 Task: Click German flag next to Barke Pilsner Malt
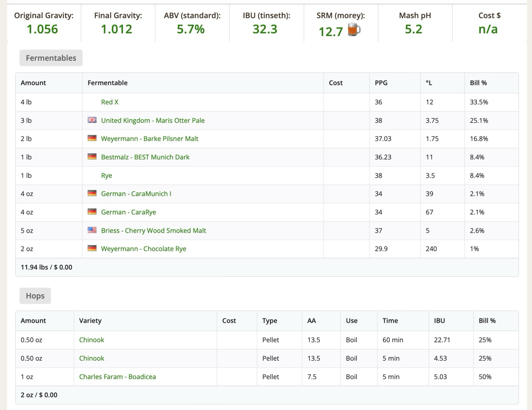pos(92,138)
